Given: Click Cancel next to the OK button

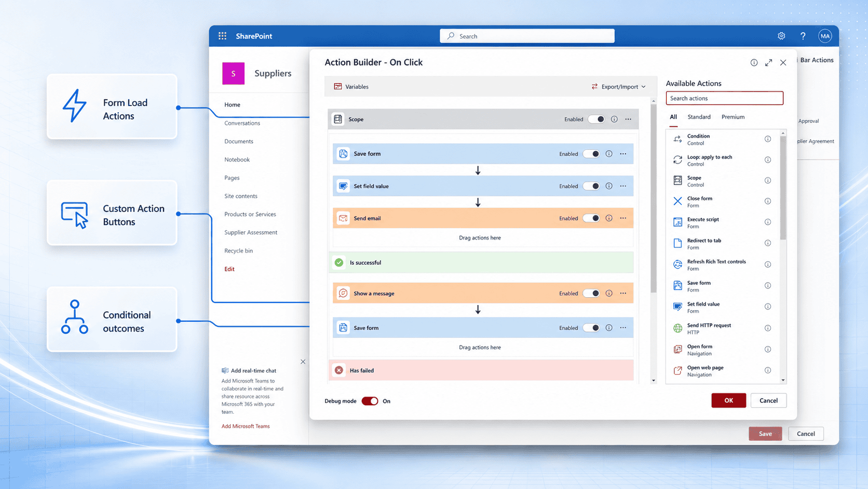Looking at the screenshot, I should pyautogui.click(x=768, y=400).
